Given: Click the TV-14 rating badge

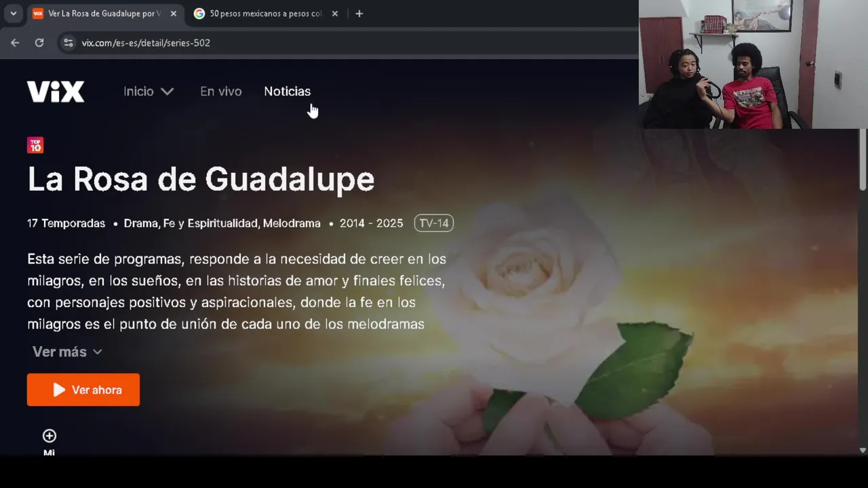Looking at the screenshot, I should pyautogui.click(x=434, y=223).
